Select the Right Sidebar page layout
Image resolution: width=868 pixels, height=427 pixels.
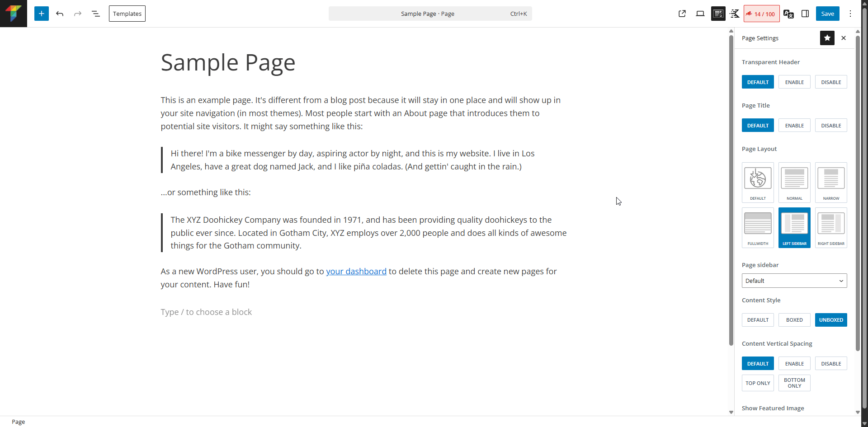pyautogui.click(x=830, y=227)
